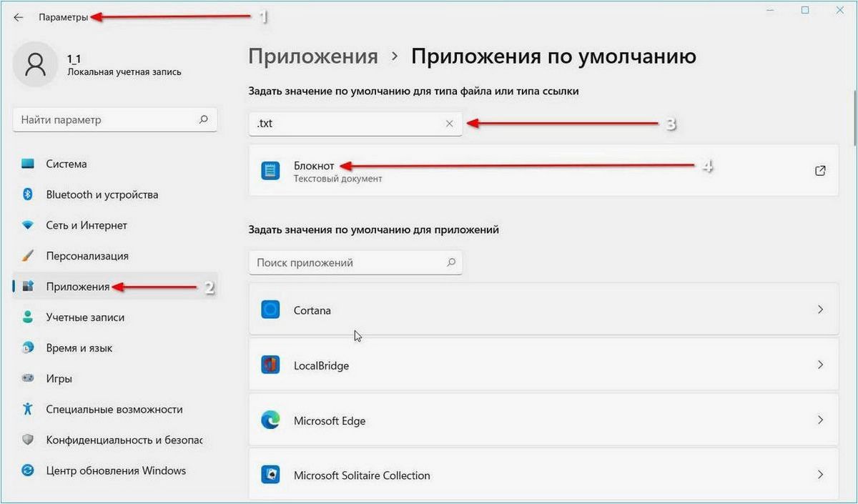This screenshot has height=504, width=858.
Task: Open Сеть и Интернет section
Action: pos(115,225)
